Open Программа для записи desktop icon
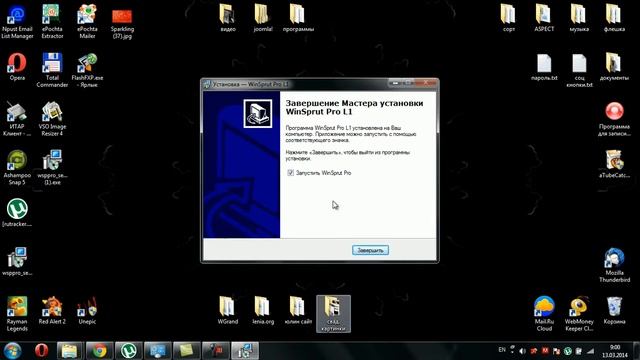The image size is (640, 360). [x=614, y=119]
